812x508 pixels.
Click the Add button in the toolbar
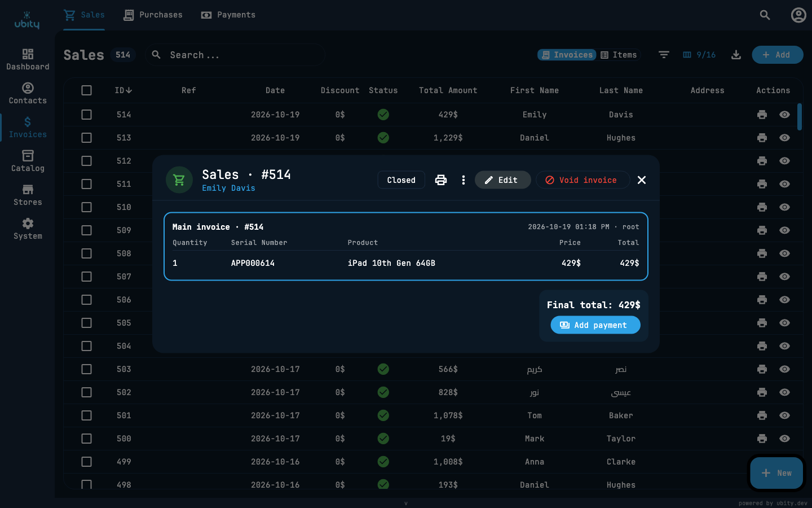[x=777, y=55]
